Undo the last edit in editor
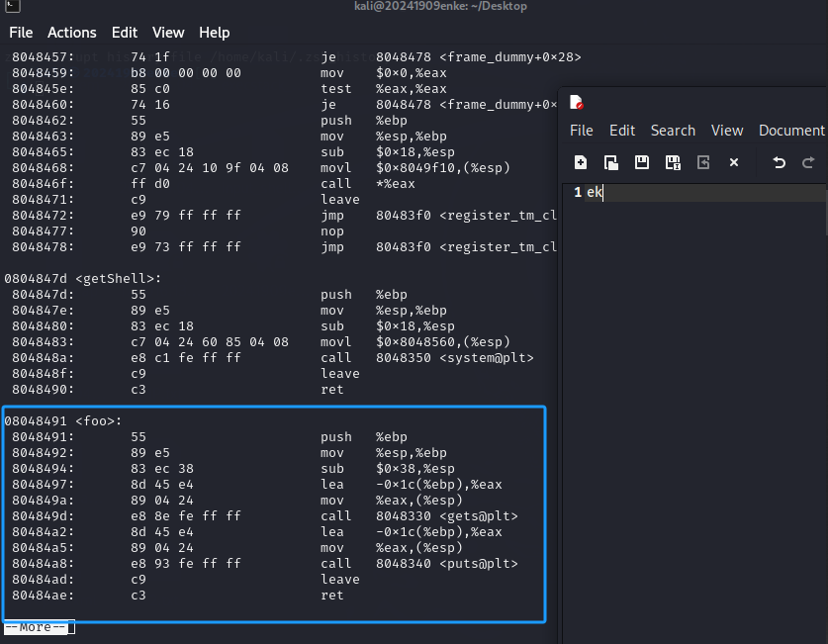 pos(779,162)
